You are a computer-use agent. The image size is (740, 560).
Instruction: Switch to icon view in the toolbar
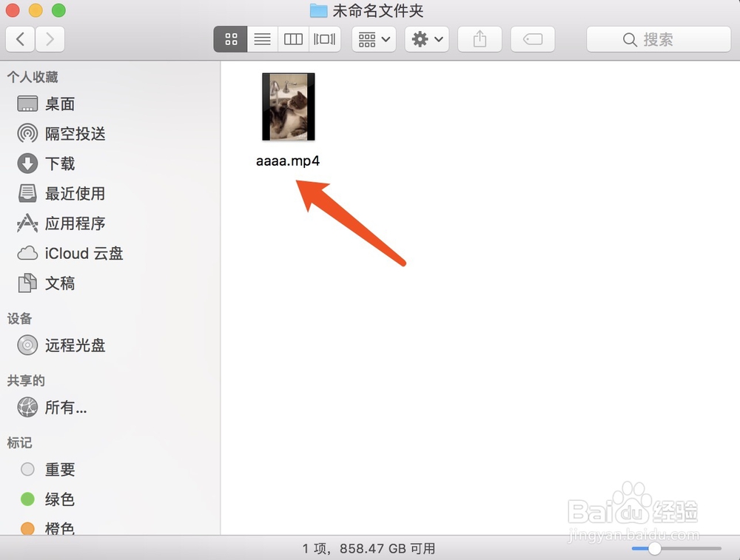point(230,38)
